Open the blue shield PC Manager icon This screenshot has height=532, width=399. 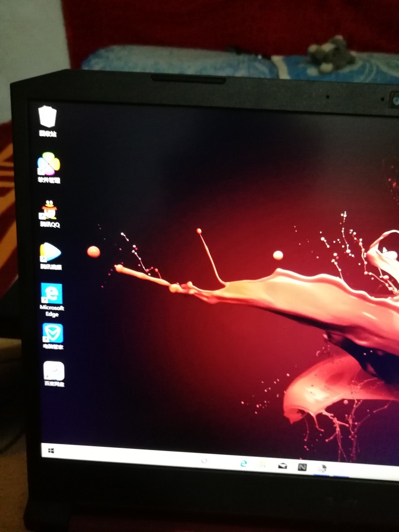(x=53, y=333)
